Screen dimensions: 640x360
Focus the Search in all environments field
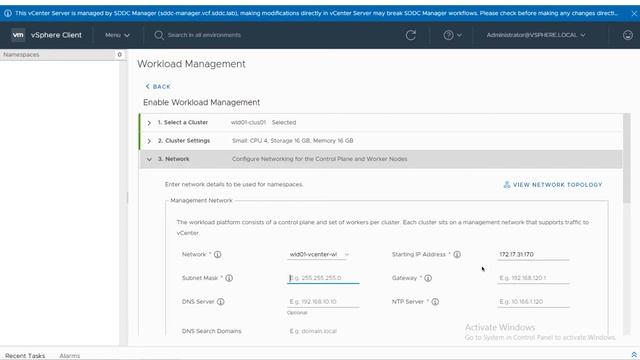(x=204, y=35)
